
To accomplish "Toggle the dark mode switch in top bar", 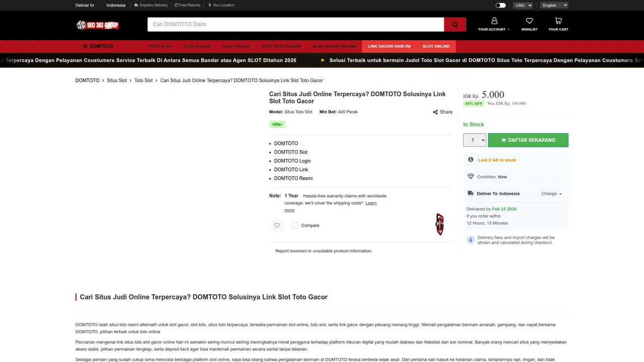I will pyautogui.click(x=501, y=5).
